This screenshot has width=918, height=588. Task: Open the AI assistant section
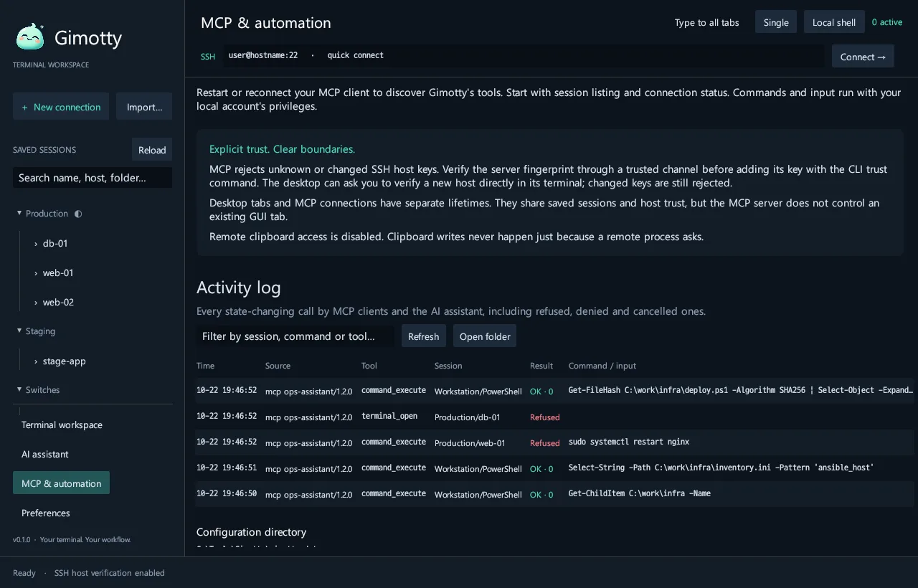pyautogui.click(x=45, y=454)
